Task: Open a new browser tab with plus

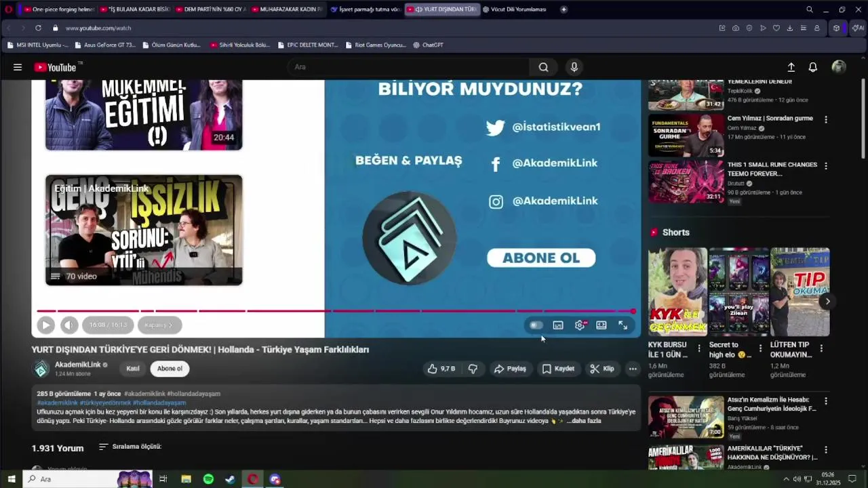Action: click(x=564, y=9)
